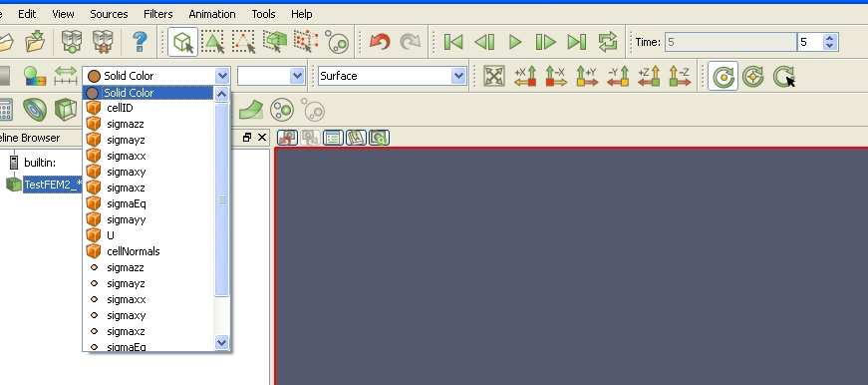This screenshot has width=868, height=385.
Task: Click the Help question mark icon
Action: tap(140, 42)
